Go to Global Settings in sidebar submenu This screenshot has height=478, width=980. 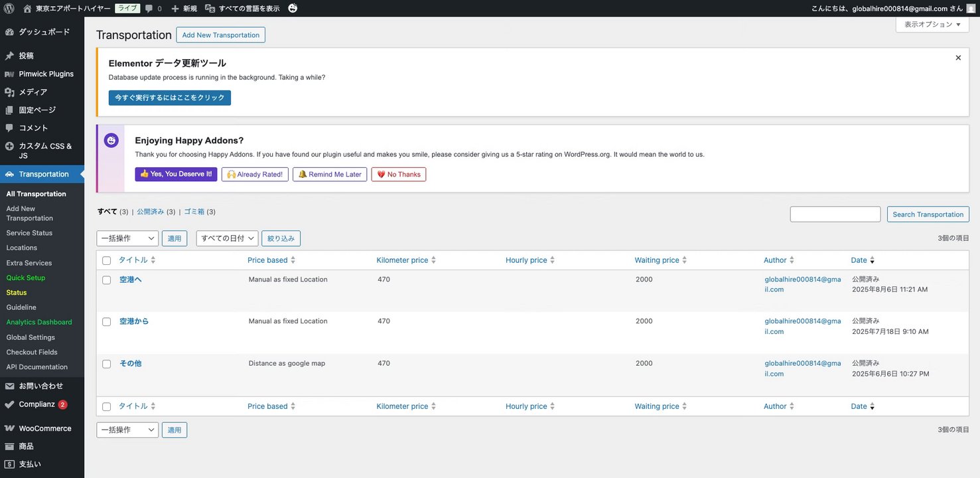tap(31, 337)
